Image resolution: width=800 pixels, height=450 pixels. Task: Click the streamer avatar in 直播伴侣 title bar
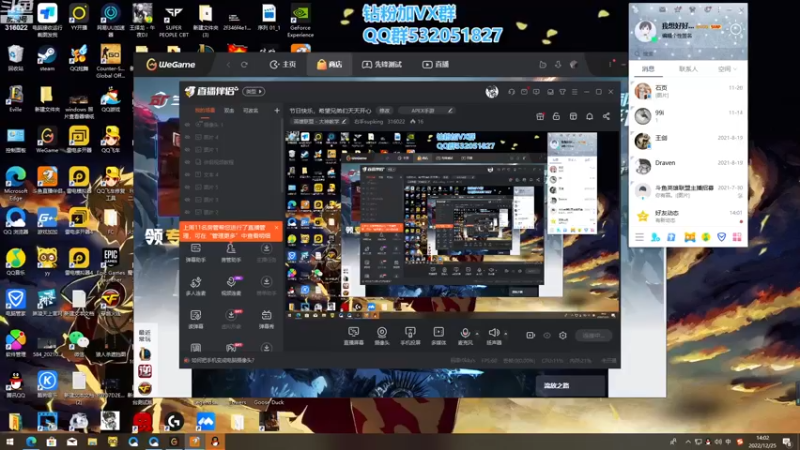tap(492, 92)
